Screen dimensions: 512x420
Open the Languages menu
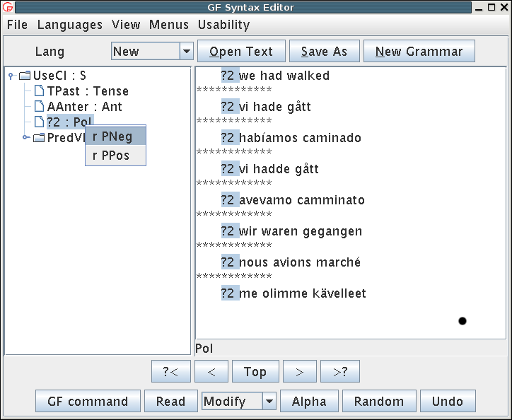[69, 25]
